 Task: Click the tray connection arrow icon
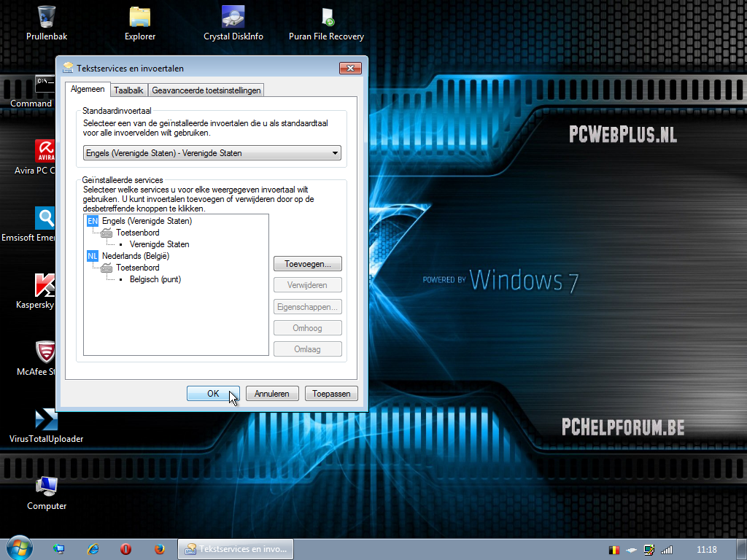coord(632,550)
